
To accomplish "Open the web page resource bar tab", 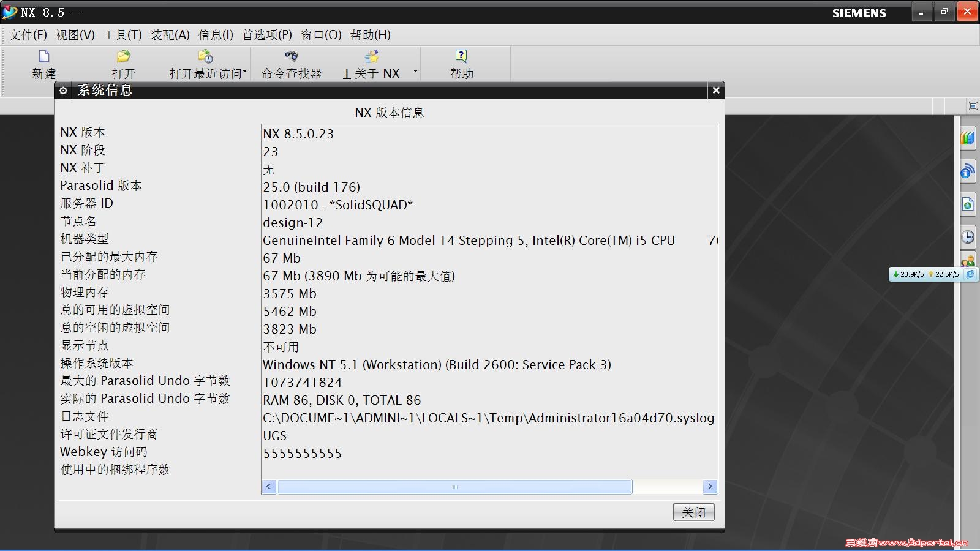I will pyautogui.click(x=968, y=204).
